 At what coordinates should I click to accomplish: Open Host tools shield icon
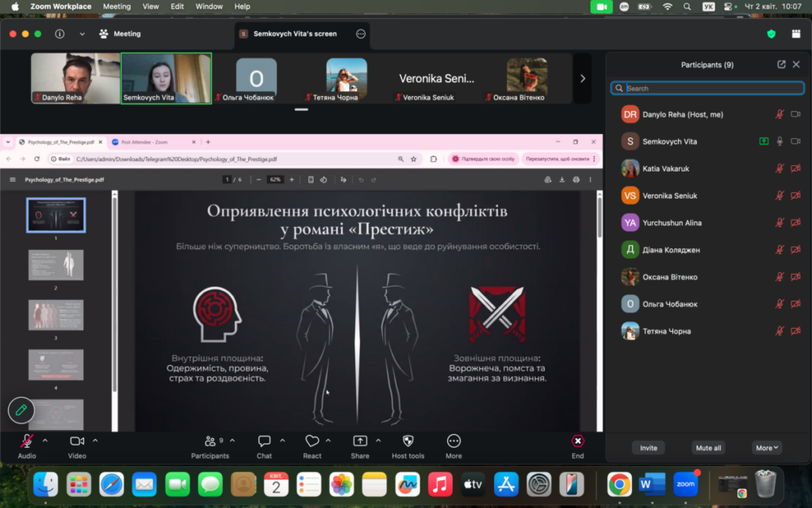coord(408,447)
